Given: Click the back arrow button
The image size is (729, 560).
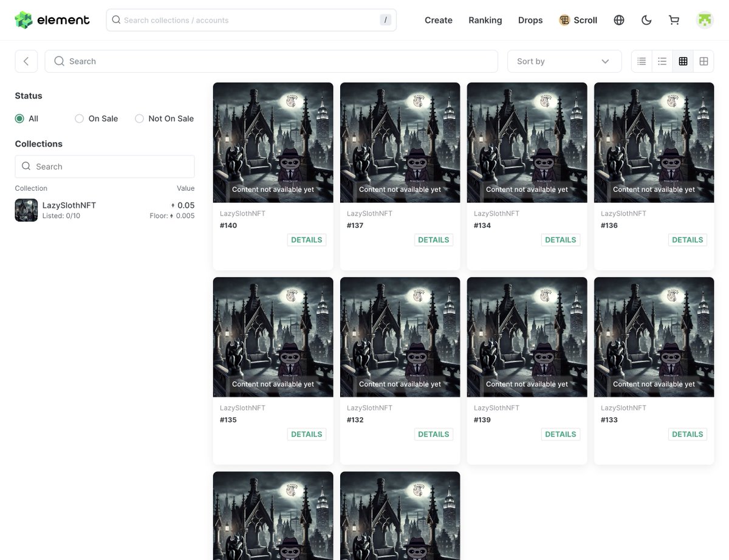Looking at the screenshot, I should coord(26,61).
